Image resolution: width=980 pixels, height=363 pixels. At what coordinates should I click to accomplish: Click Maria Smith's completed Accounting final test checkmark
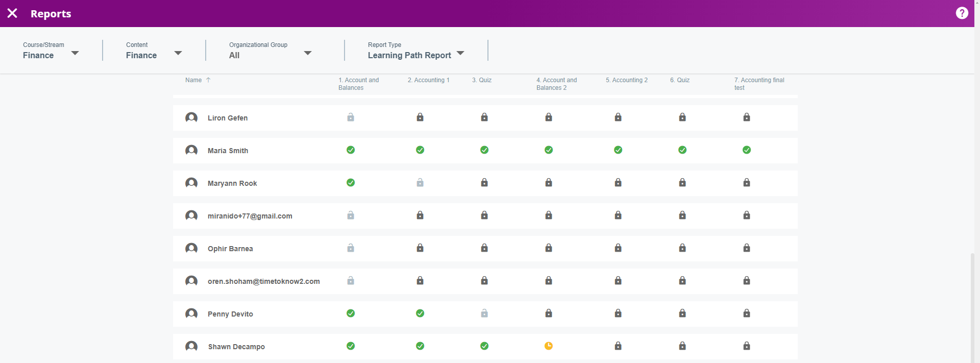click(746, 150)
